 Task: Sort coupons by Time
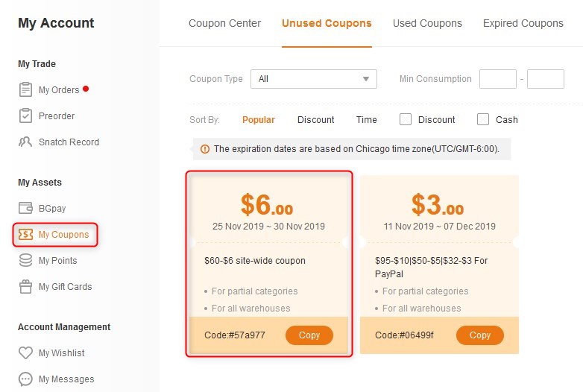(366, 120)
